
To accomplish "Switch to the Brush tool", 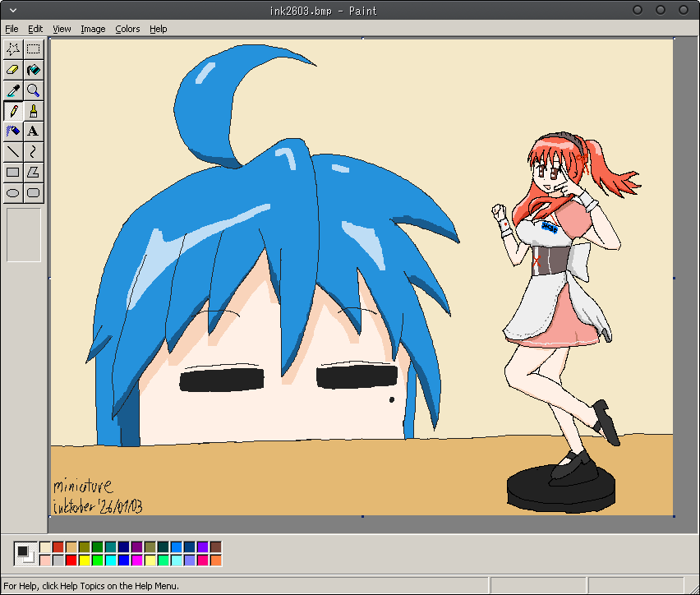I will [34, 111].
